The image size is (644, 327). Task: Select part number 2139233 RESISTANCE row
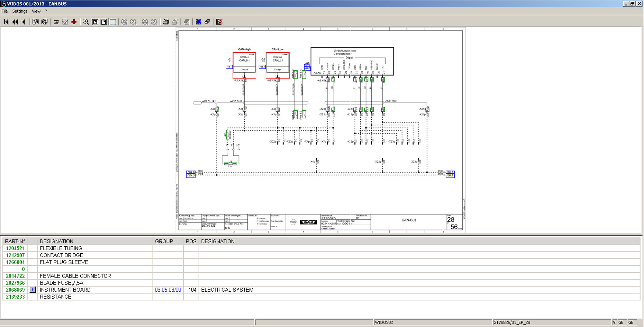coord(55,297)
